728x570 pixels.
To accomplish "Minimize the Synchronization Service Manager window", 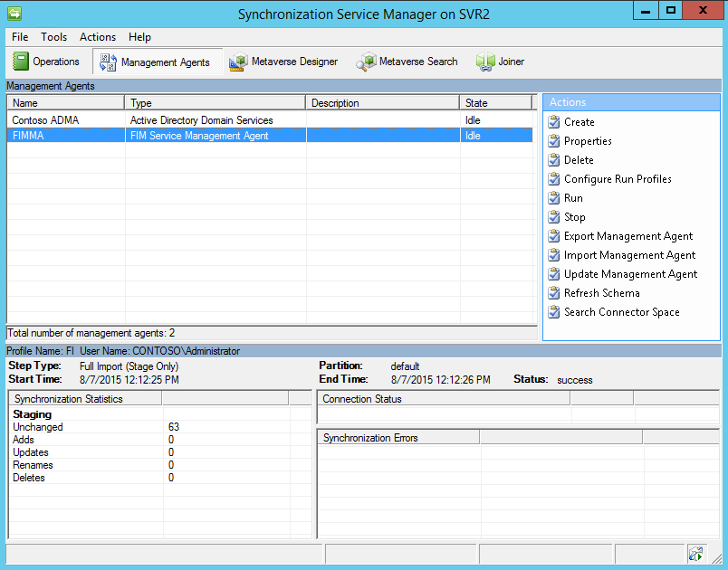I will [x=646, y=11].
